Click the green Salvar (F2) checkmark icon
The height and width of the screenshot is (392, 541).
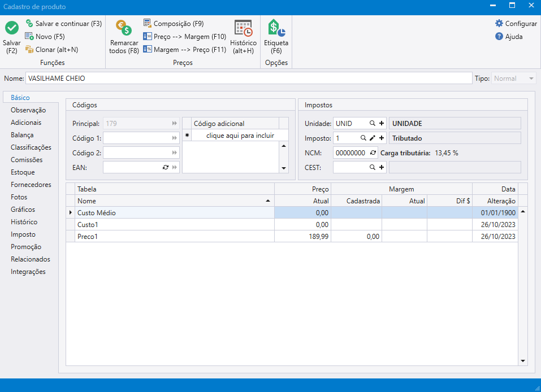coord(12,28)
